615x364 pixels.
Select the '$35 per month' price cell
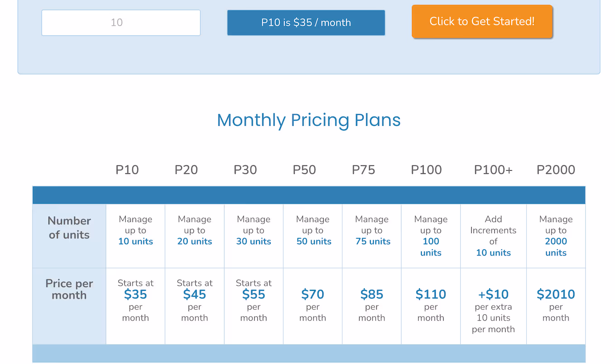(x=135, y=300)
